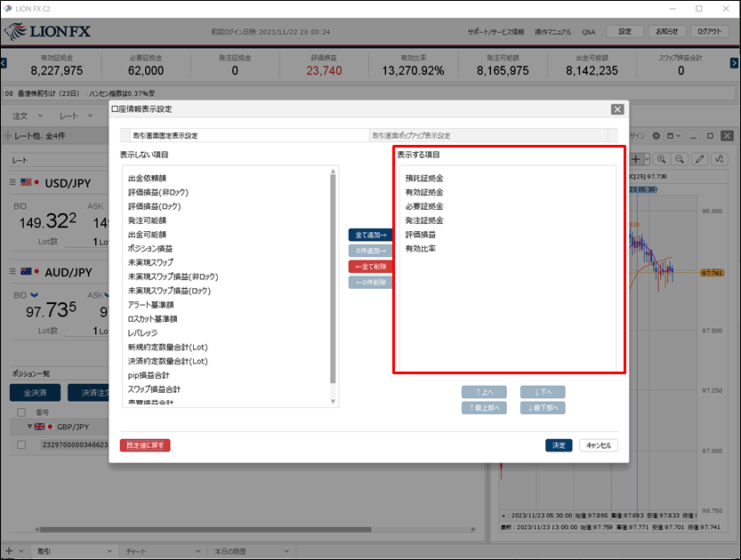Click the ↓下へ move down button

point(543,392)
